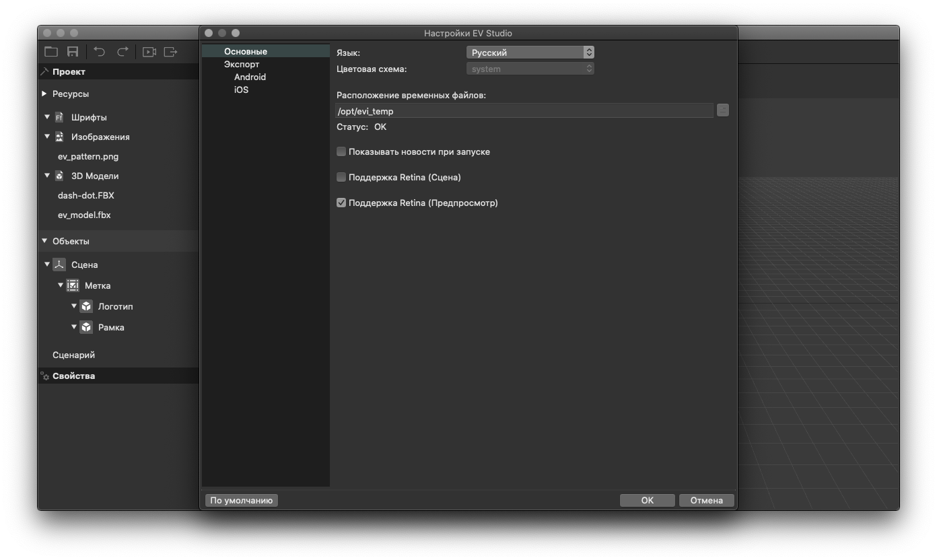
Task: Collapse the Метка tree node
Action: tap(61, 285)
